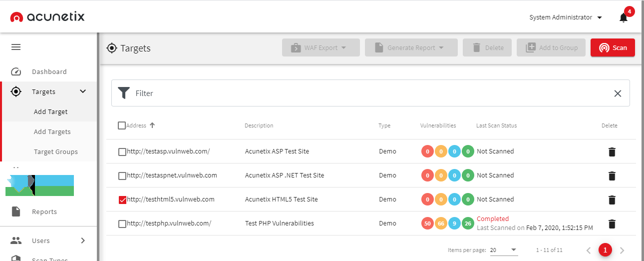This screenshot has height=261, width=644.
Task: Check the testaspnet.vulnweb.com checkbox
Action: 122,176
